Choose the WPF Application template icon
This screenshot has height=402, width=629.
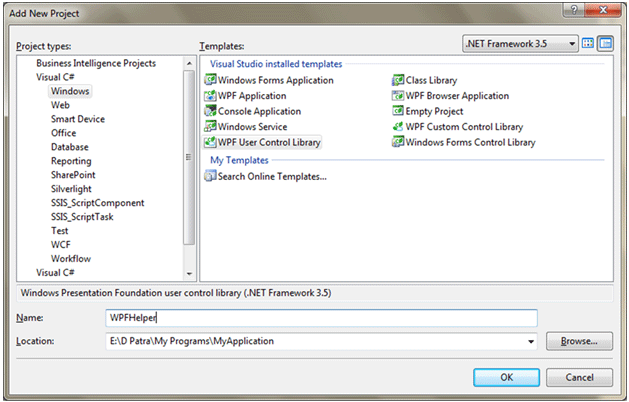[210, 96]
